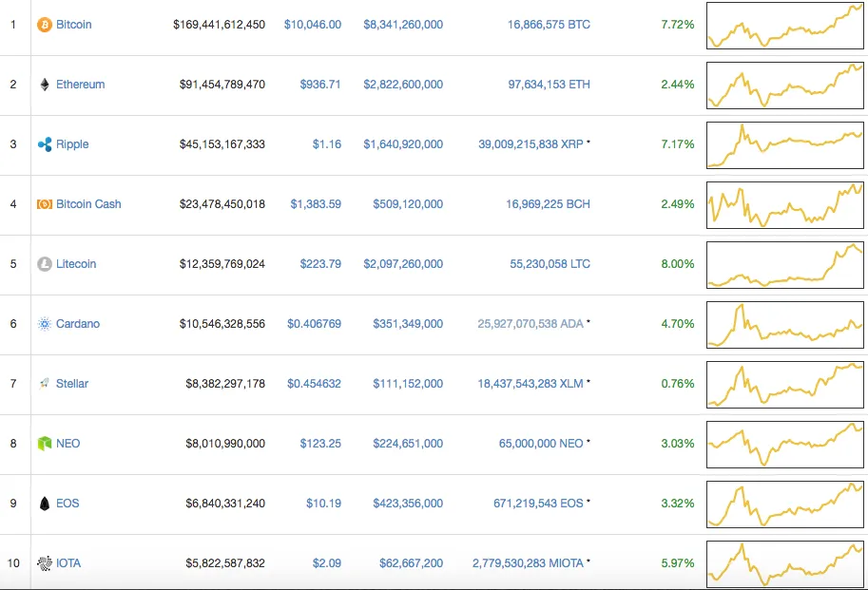Viewport: 868px width, 590px height.
Task: Click supply 39,009,215,838 XRP
Action: point(530,144)
